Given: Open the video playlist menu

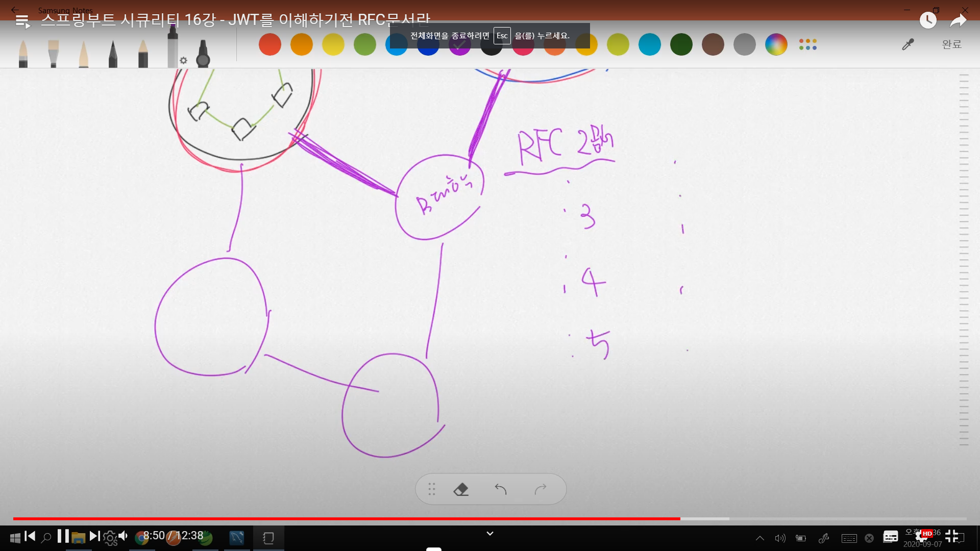Looking at the screenshot, I should [x=22, y=21].
